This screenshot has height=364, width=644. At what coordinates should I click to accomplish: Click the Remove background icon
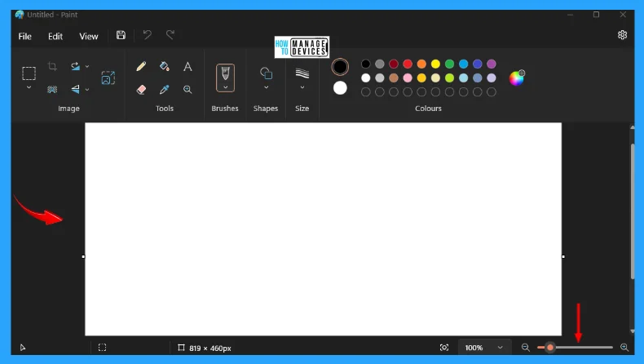[52, 89]
